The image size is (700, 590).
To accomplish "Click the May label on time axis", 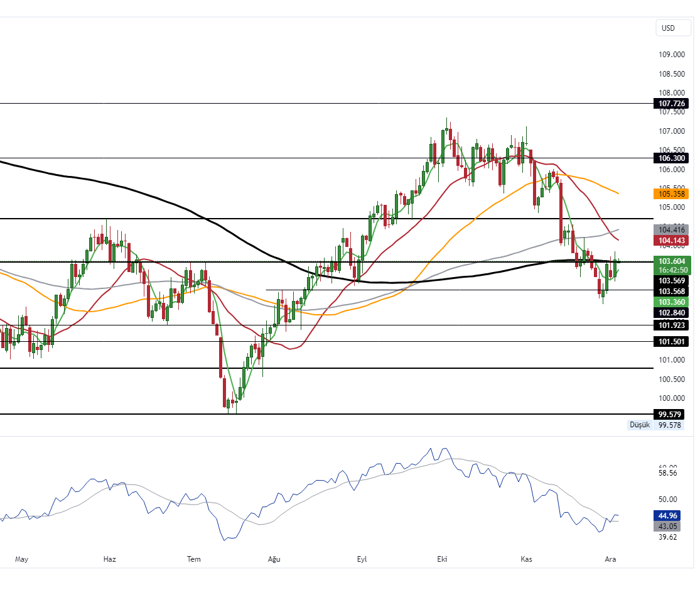I will (x=22, y=559).
